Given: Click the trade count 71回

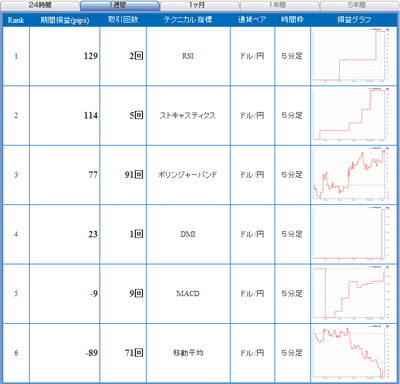Looking at the screenshot, I should point(134,353).
